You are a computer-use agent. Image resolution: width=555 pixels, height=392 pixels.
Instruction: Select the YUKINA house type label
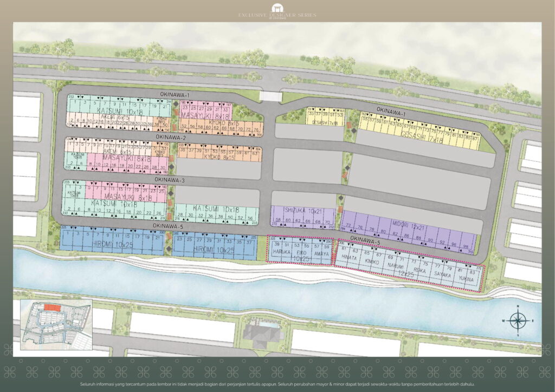coord(466,279)
